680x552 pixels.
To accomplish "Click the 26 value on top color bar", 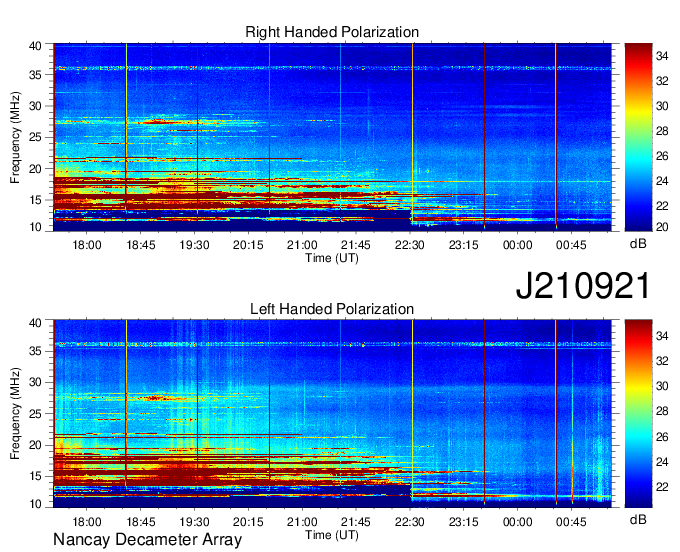I will [x=662, y=156].
